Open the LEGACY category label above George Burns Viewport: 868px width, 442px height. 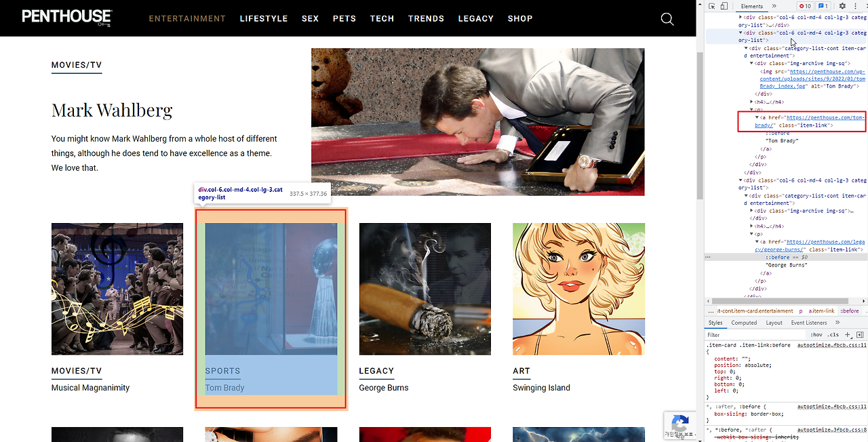(376, 371)
